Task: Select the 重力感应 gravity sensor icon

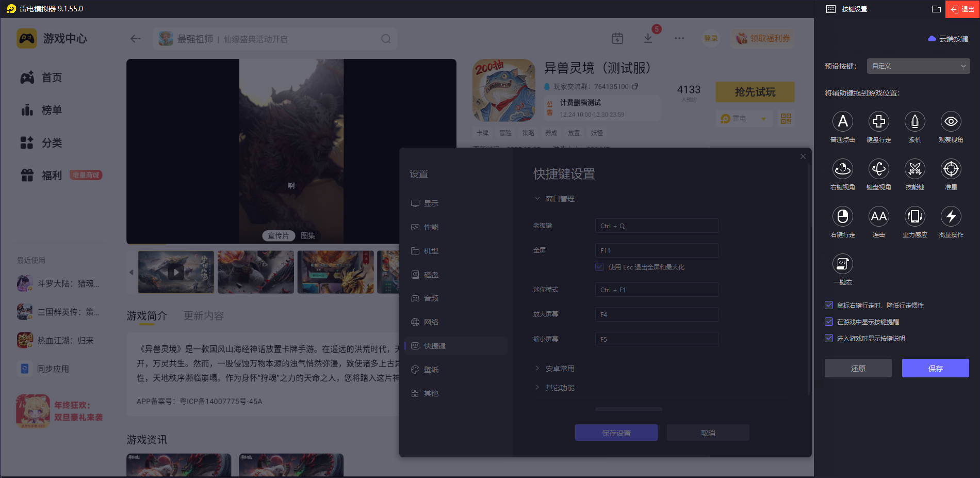Action: tap(915, 216)
